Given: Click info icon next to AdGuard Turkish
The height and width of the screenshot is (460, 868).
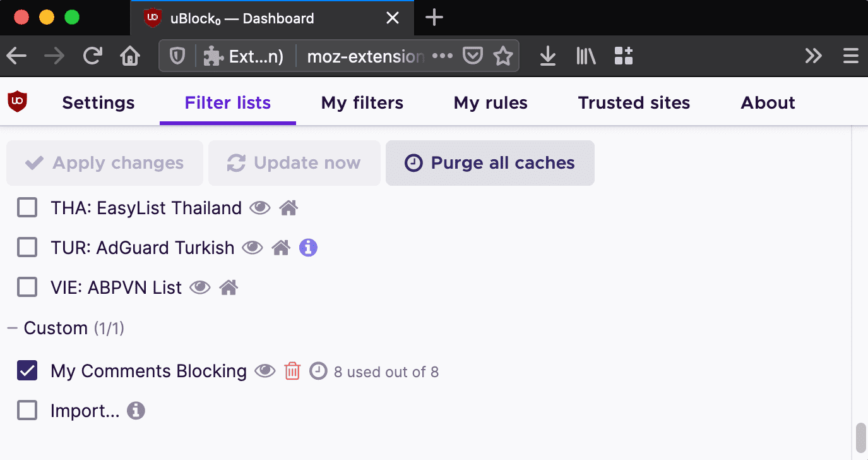Looking at the screenshot, I should pyautogui.click(x=308, y=247).
